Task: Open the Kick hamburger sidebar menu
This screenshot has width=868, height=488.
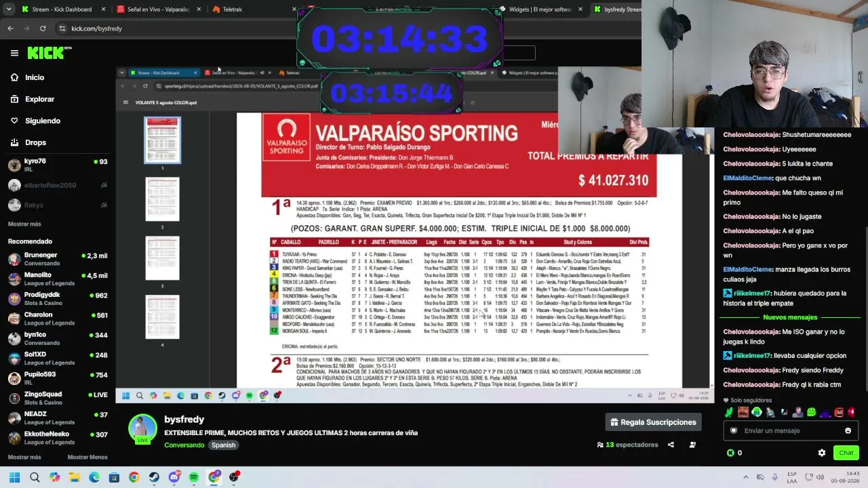Action: click(x=14, y=53)
